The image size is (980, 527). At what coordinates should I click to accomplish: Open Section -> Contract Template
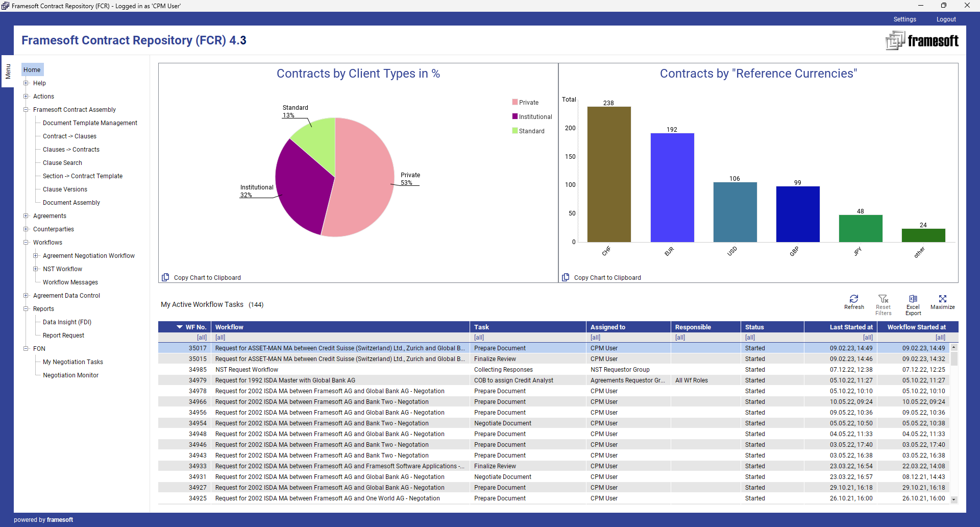click(x=83, y=176)
